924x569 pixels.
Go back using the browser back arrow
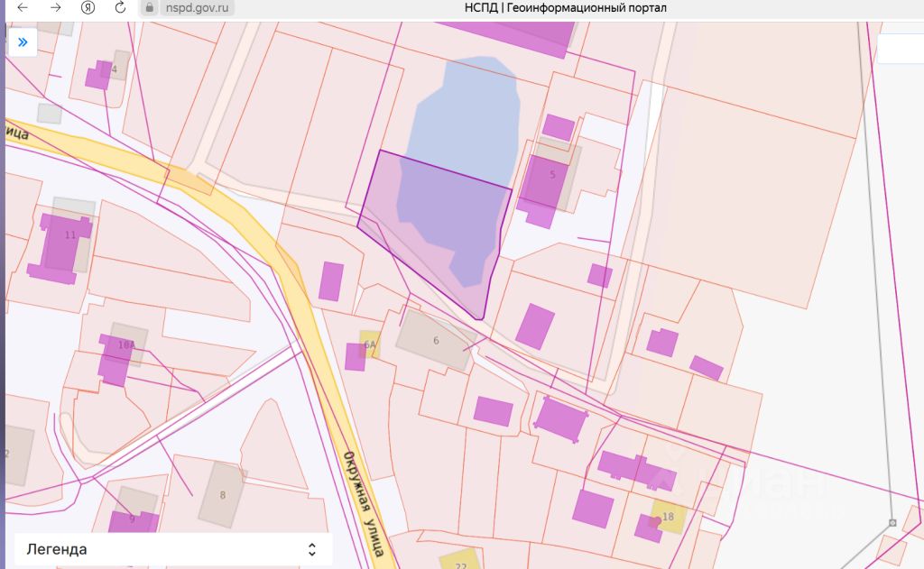23,7
